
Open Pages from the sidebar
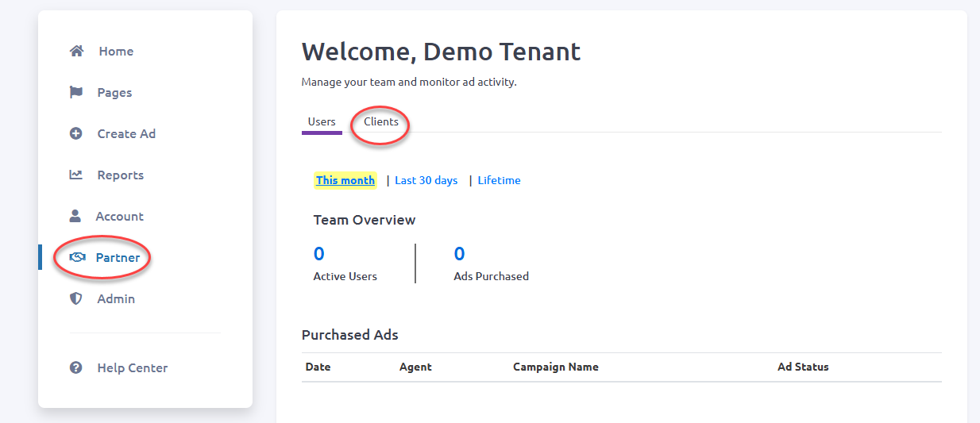pyautogui.click(x=114, y=92)
